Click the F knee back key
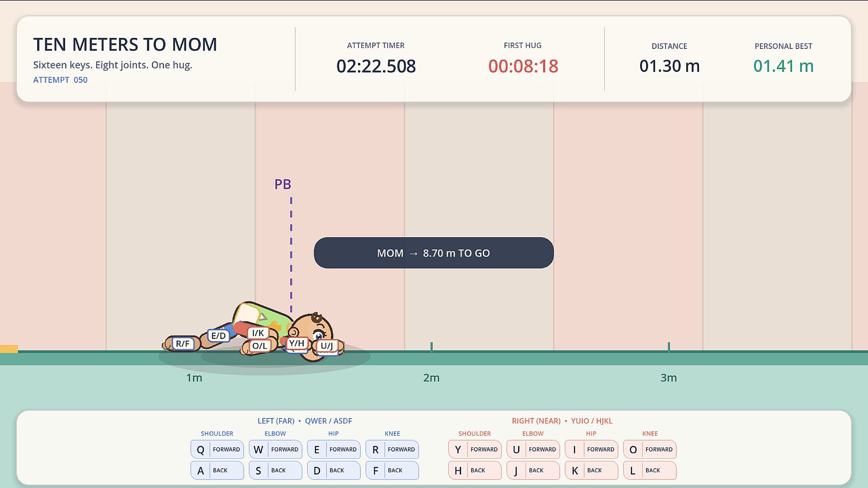 392,470
